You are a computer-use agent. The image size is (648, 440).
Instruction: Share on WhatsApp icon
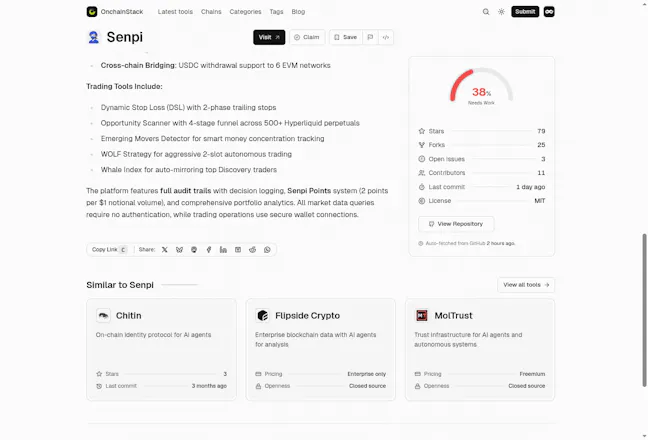click(x=267, y=250)
